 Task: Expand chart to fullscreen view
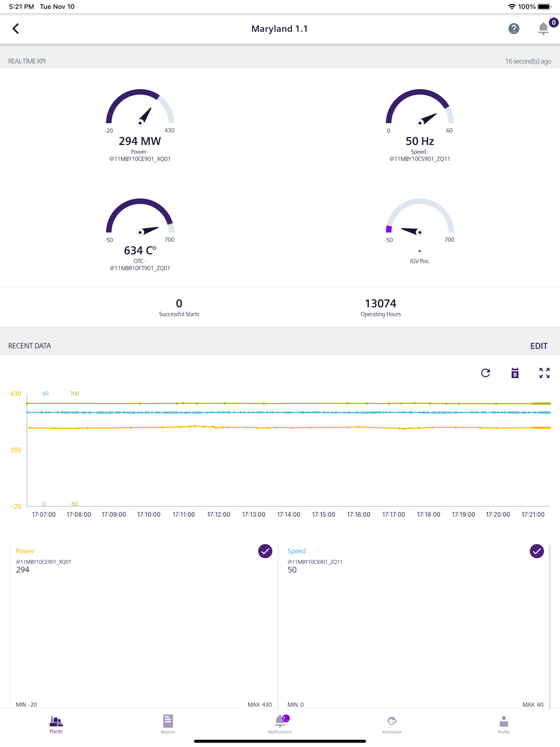[x=544, y=373]
